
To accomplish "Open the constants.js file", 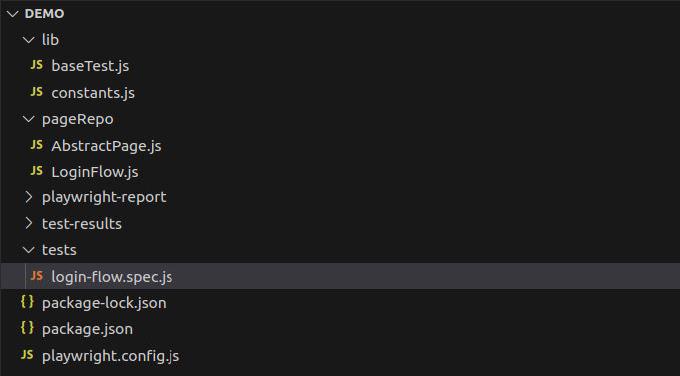I will 93,93.
